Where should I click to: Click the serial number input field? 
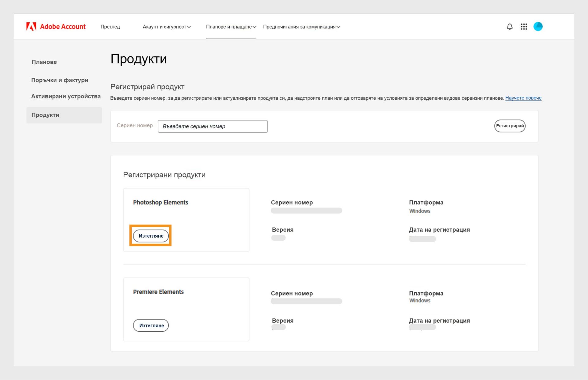point(213,126)
